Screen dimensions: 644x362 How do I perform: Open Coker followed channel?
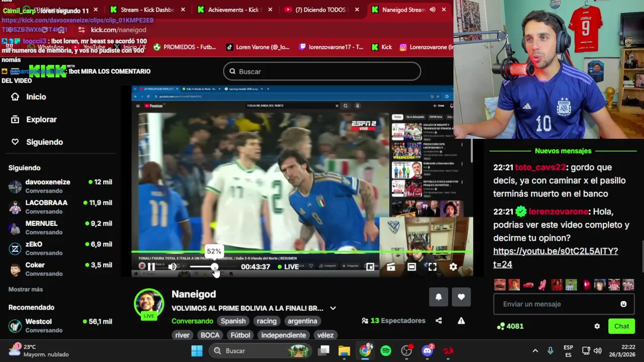pyautogui.click(x=60, y=269)
